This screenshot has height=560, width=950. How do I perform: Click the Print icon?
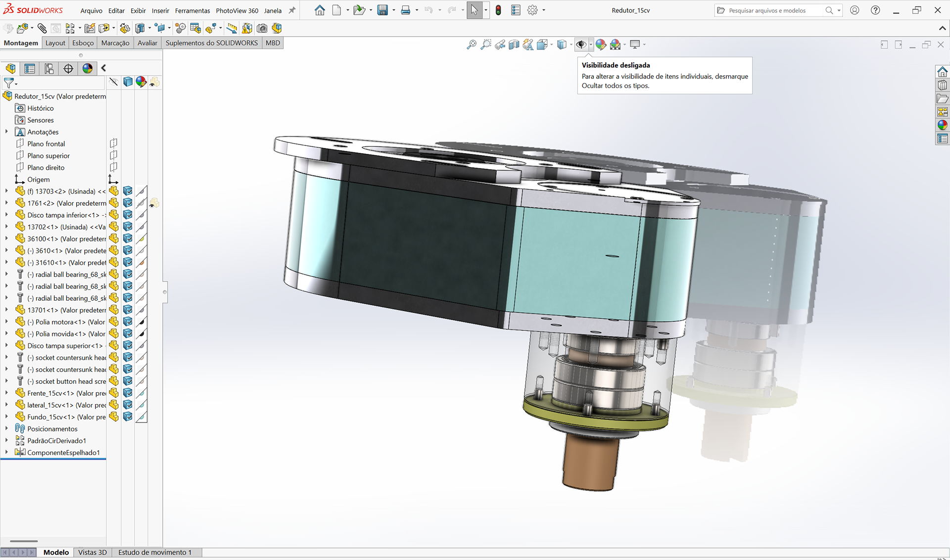click(406, 10)
